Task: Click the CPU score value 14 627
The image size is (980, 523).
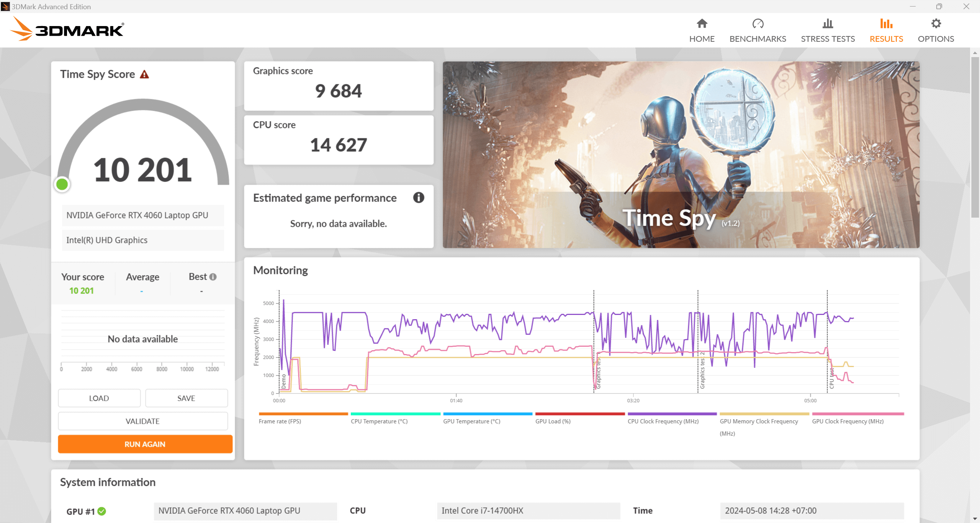Action: pyautogui.click(x=338, y=145)
